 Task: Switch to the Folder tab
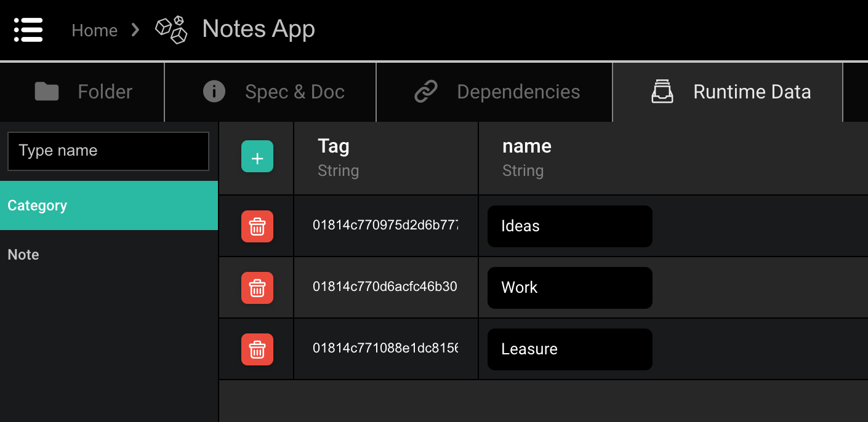click(x=82, y=92)
